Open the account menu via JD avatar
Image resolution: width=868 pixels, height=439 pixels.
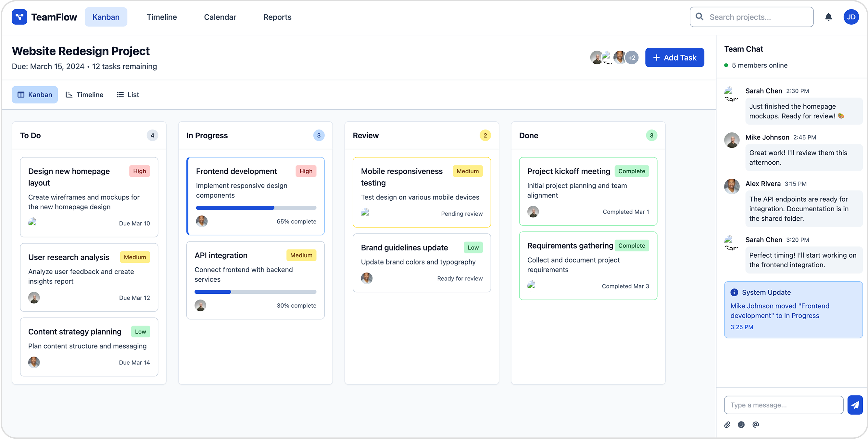pyautogui.click(x=851, y=17)
